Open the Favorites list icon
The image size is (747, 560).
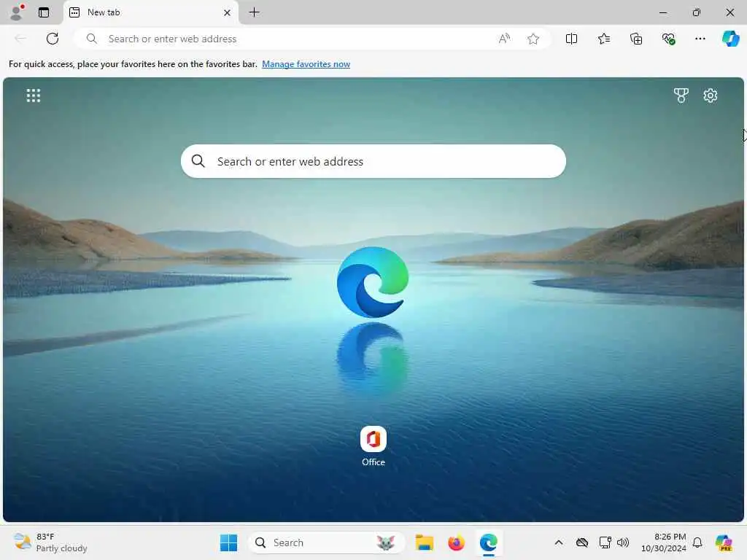point(603,39)
